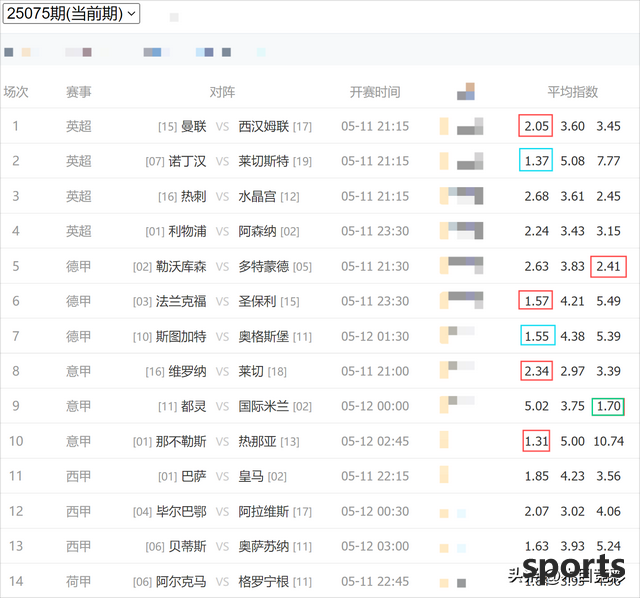
Task: Click the 1.85 odds for 巴萨
Action: [536, 476]
